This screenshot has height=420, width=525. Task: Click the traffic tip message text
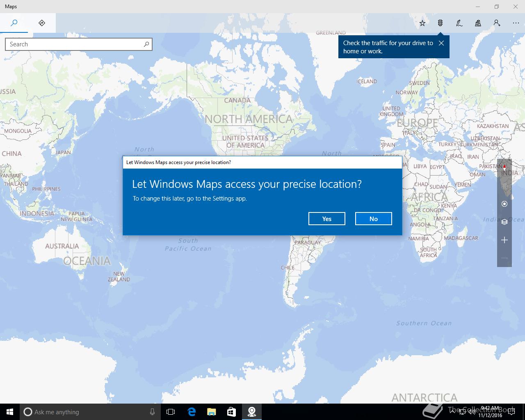click(x=388, y=47)
